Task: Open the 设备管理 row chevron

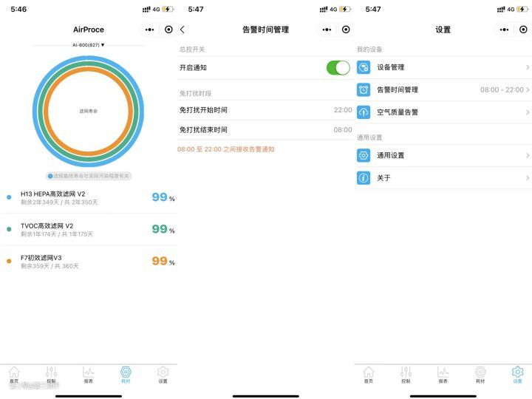Action: (527, 67)
